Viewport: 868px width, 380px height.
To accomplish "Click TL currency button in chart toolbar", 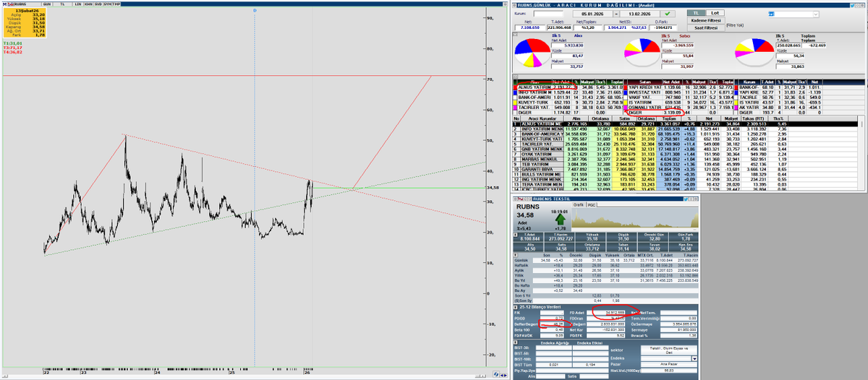I will (62, 4).
